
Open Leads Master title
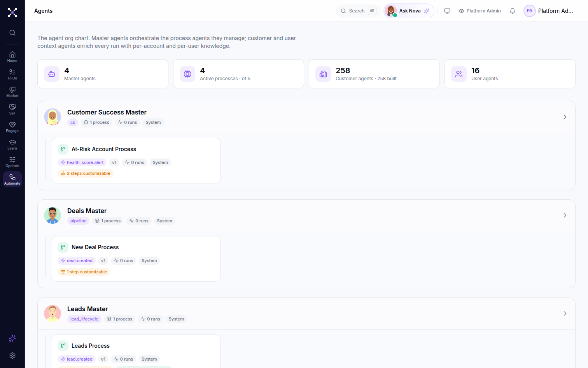[x=87, y=309]
